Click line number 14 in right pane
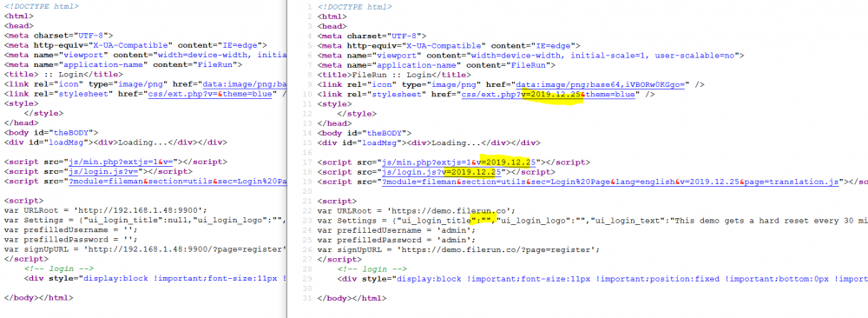 click(309, 133)
